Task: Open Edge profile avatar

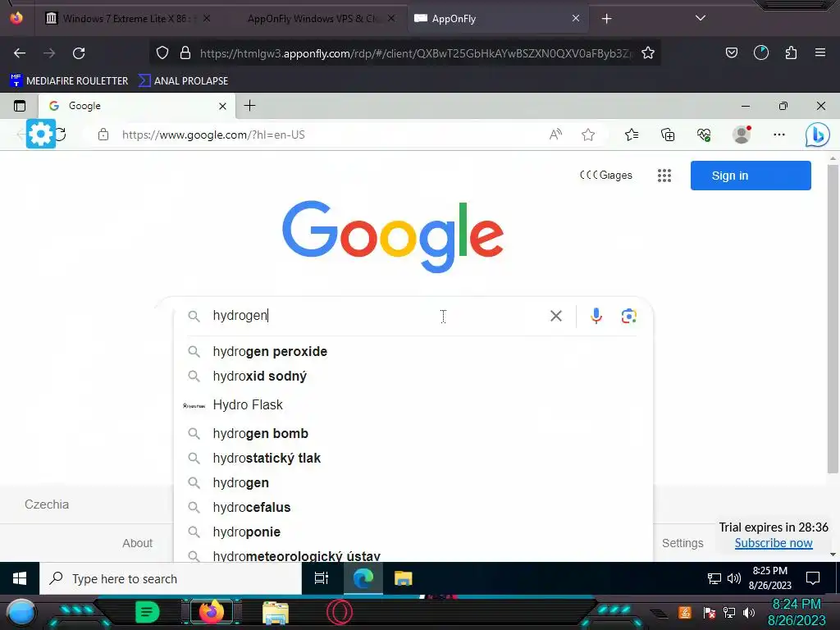Action: point(742,135)
